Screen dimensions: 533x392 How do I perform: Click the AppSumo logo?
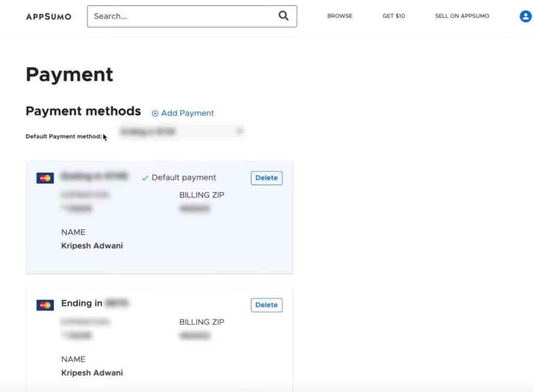click(x=48, y=16)
